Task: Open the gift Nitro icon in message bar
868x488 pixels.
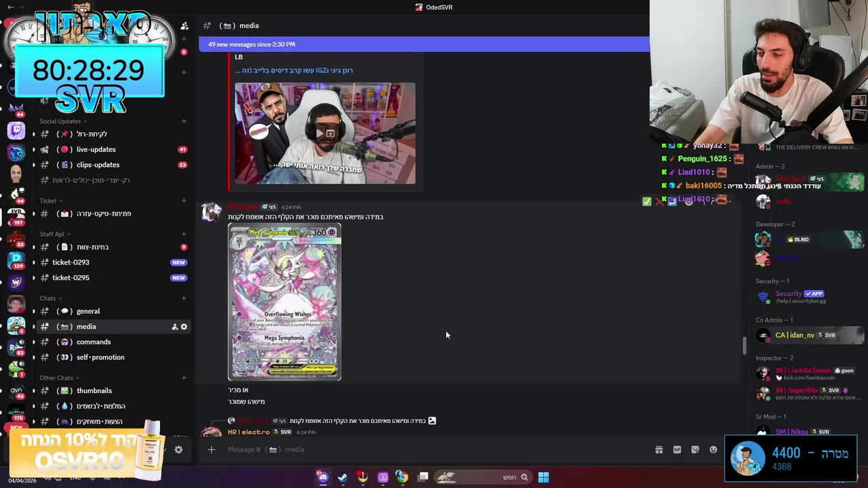Action: tap(658, 449)
